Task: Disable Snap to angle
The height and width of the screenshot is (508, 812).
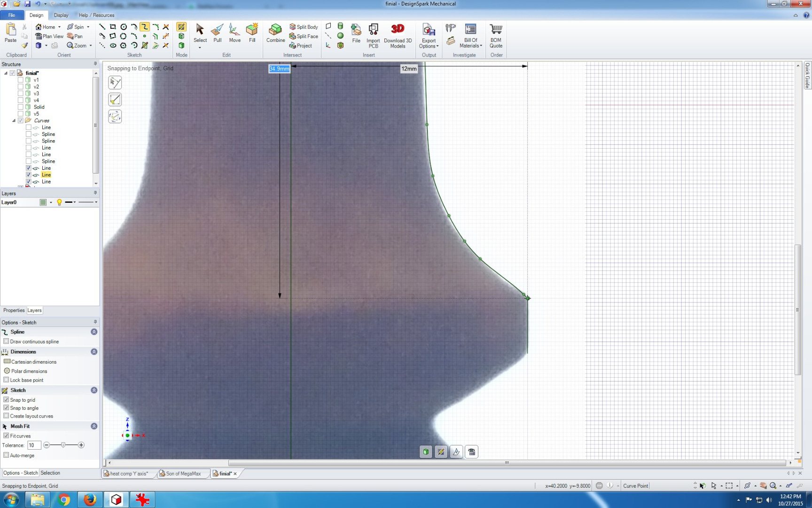Action: [6, 407]
